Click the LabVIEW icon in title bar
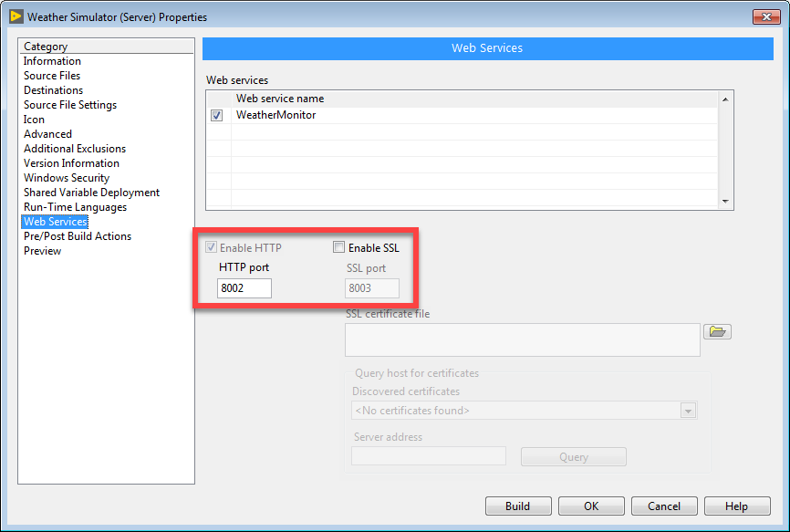790x532 pixels. 16,16
